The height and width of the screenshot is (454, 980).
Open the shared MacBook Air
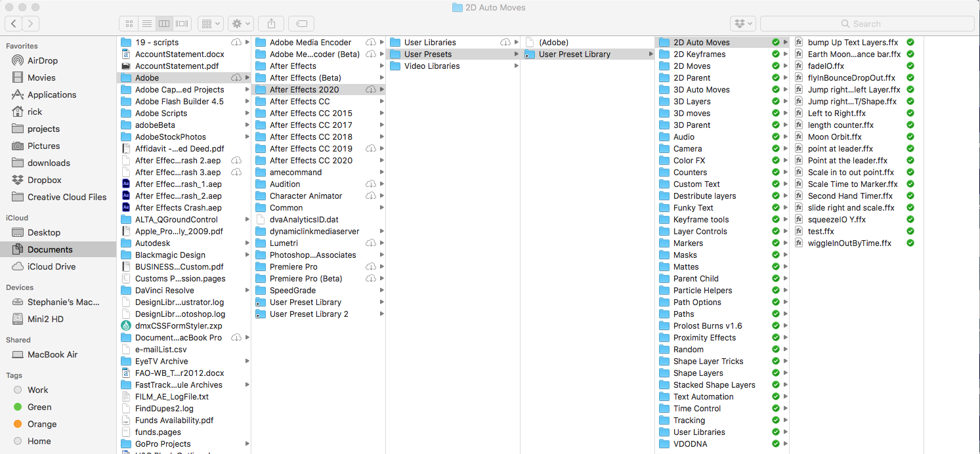(x=53, y=354)
